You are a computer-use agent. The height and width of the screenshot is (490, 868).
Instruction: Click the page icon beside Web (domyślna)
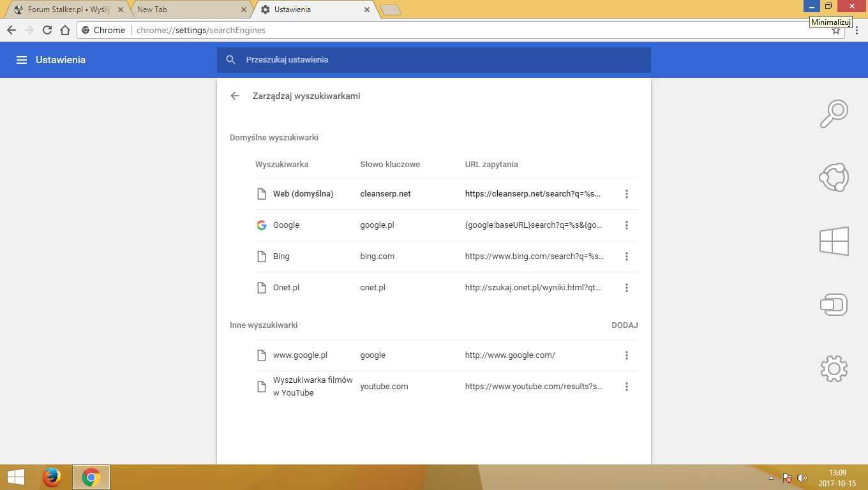pyautogui.click(x=261, y=194)
